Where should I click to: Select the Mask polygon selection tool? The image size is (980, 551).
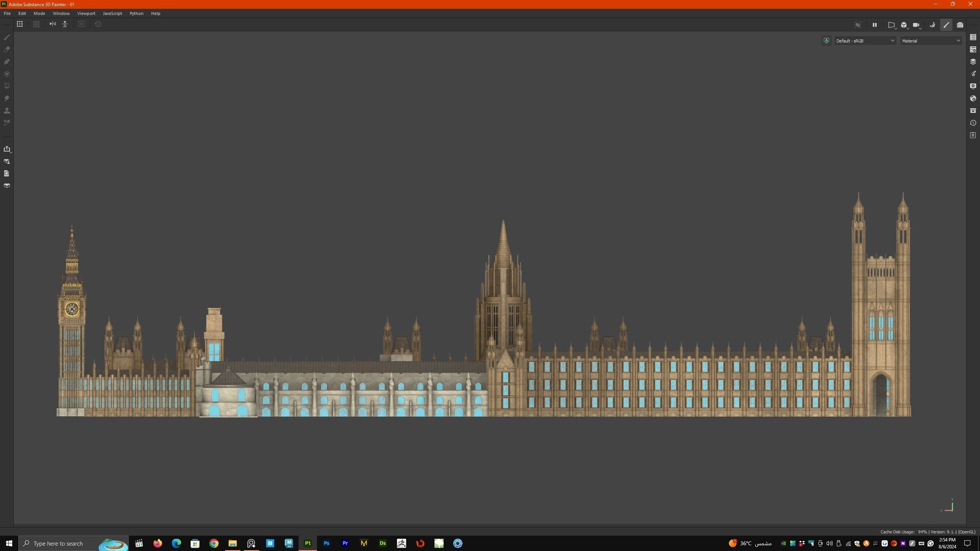tap(7, 86)
